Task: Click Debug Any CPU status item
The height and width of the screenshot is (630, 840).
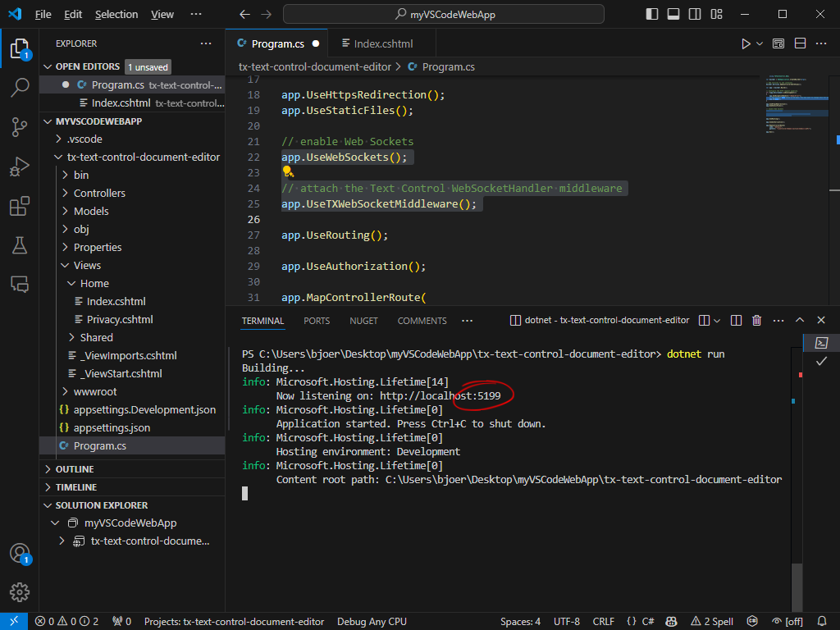Action: click(372, 622)
